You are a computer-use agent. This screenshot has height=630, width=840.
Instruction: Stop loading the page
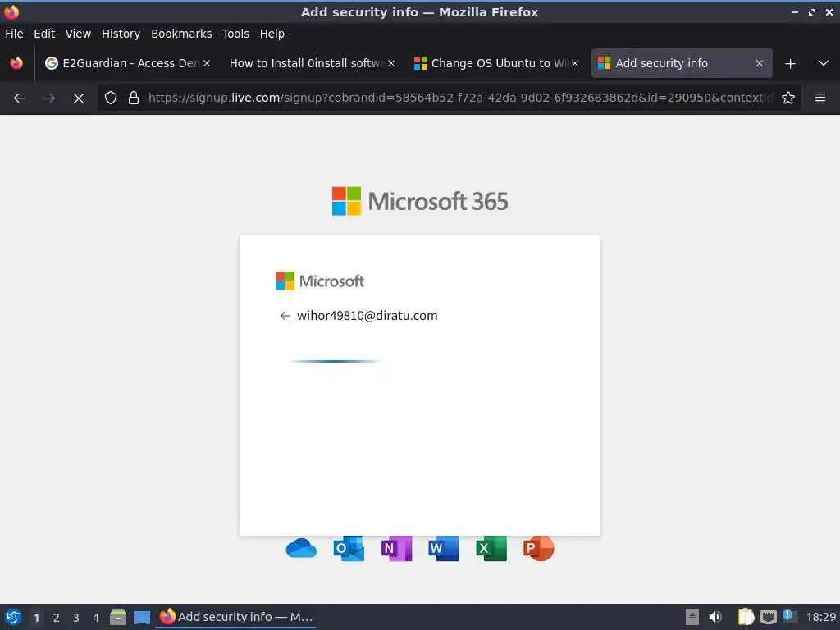[79, 98]
